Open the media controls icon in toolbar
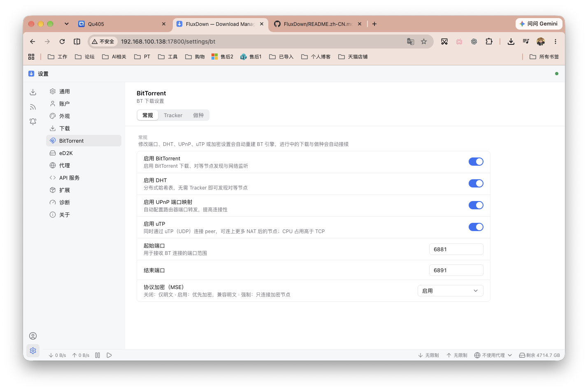 point(526,42)
